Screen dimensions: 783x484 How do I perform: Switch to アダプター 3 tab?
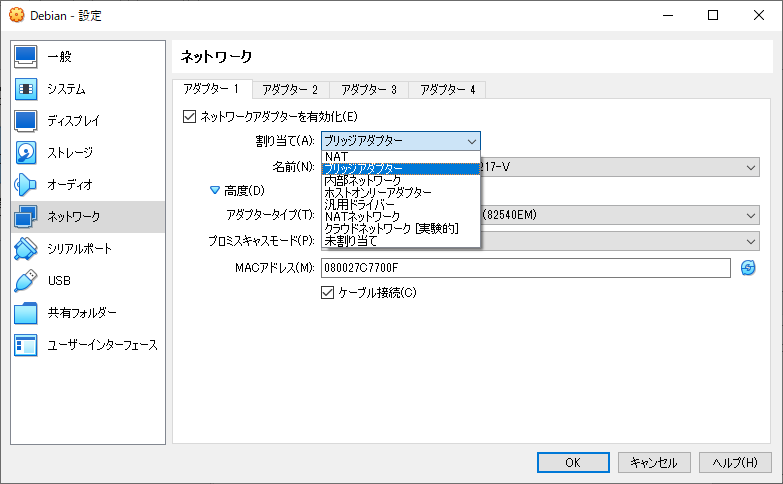(x=369, y=90)
